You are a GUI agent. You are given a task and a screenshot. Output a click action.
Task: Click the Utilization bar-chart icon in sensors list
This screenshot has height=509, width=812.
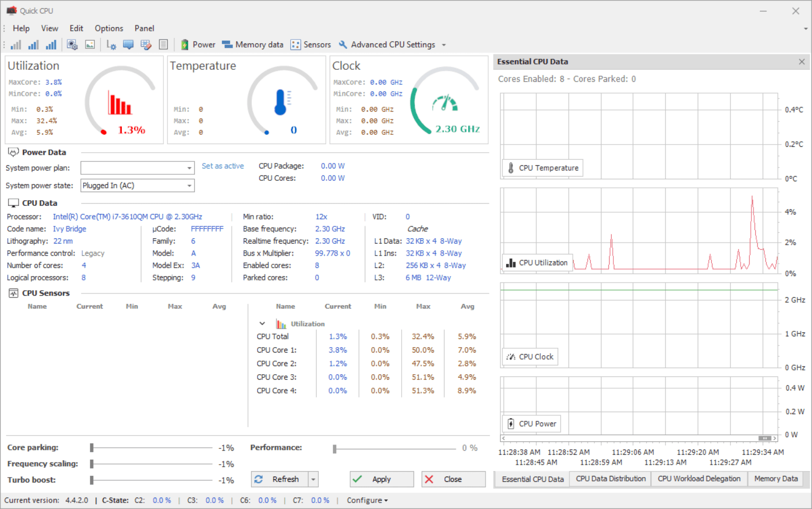[x=281, y=324]
